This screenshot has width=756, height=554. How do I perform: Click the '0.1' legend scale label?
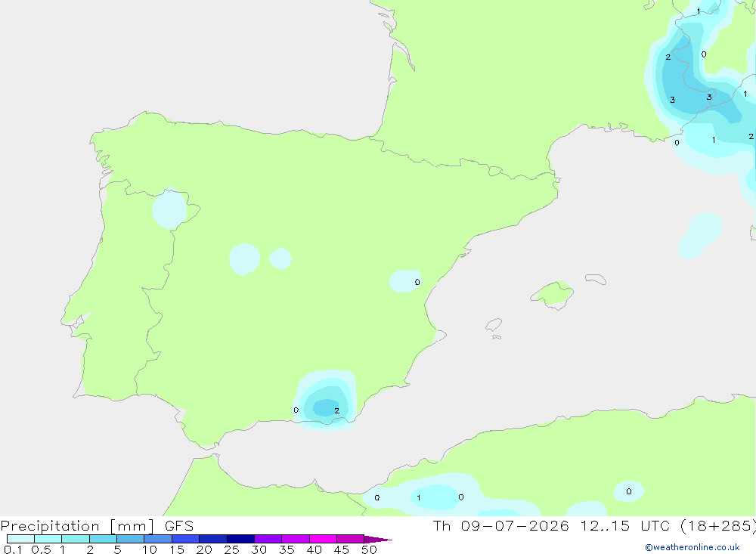coord(13,549)
